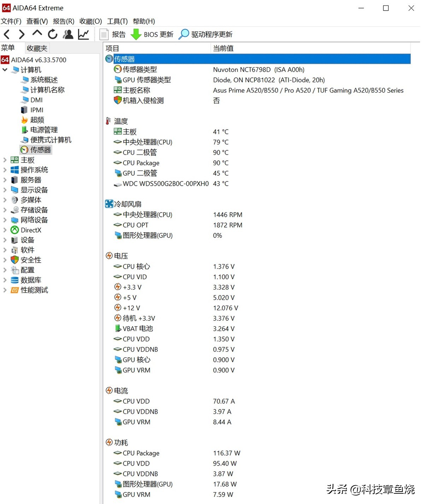424x504 pixels.
Task: Open 驱动程序更新 search tool
Action: coord(184,34)
